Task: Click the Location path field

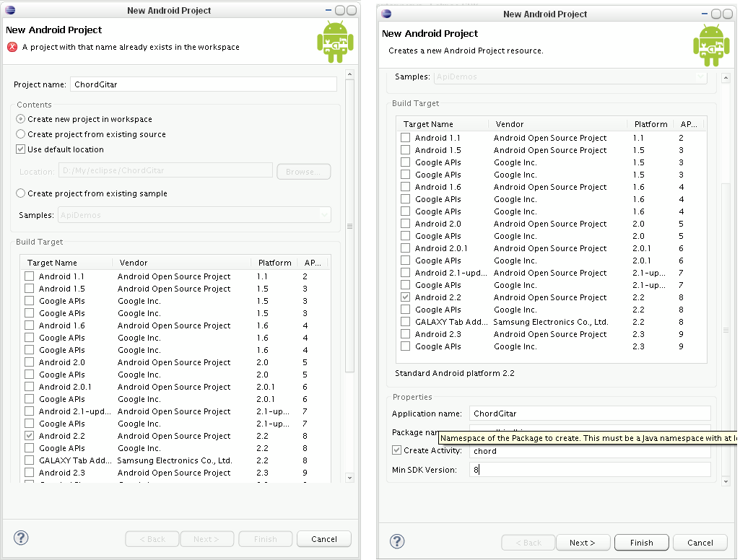Action: (x=165, y=170)
